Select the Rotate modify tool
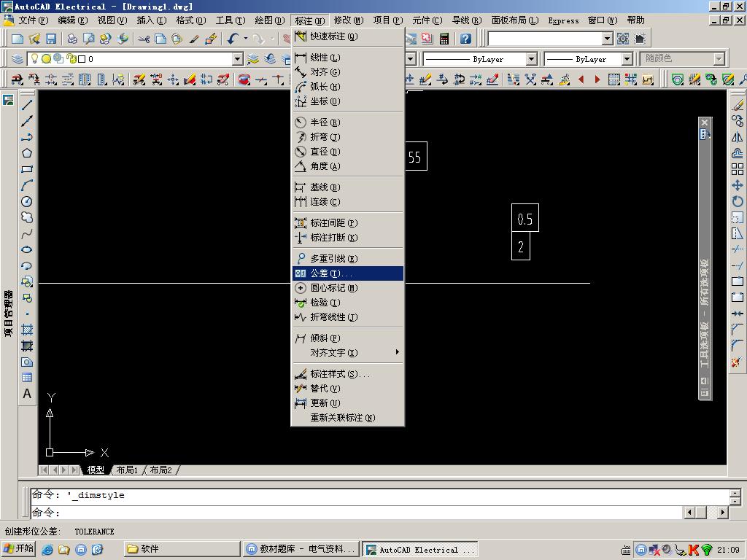Image resolution: width=747 pixels, height=560 pixels. coord(738,201)
